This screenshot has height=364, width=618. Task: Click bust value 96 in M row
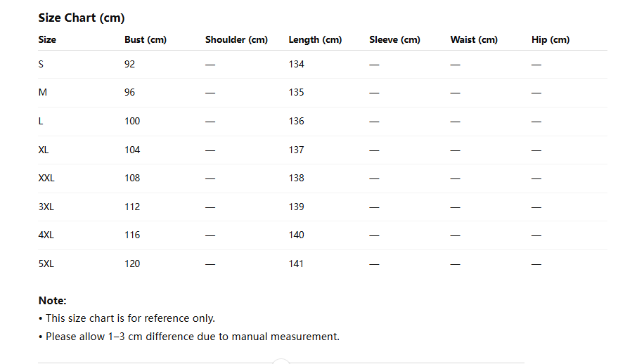[x=129, y=93]
